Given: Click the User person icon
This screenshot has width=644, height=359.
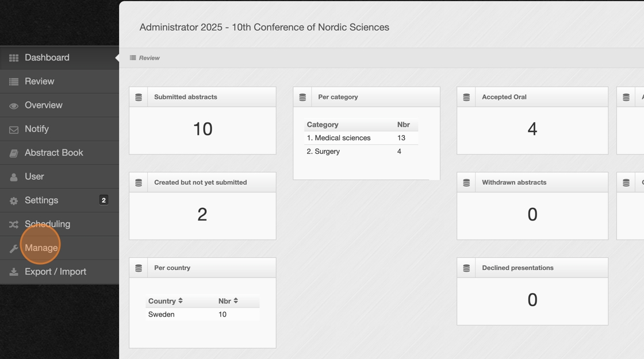Looking at the screenshot, I should pyautogui.click(x=14, y=177).
